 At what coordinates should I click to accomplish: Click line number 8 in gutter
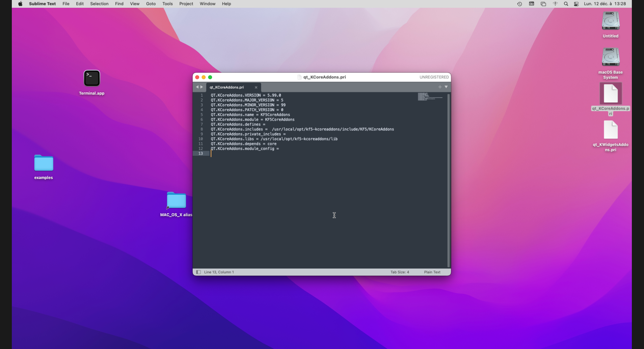[x=202, y=129]
